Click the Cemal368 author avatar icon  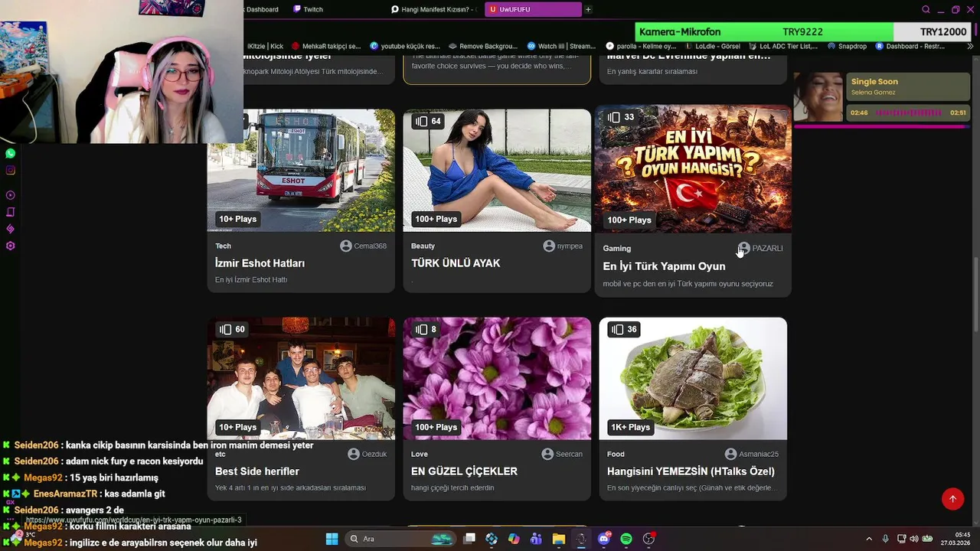[x=346, y=246]
